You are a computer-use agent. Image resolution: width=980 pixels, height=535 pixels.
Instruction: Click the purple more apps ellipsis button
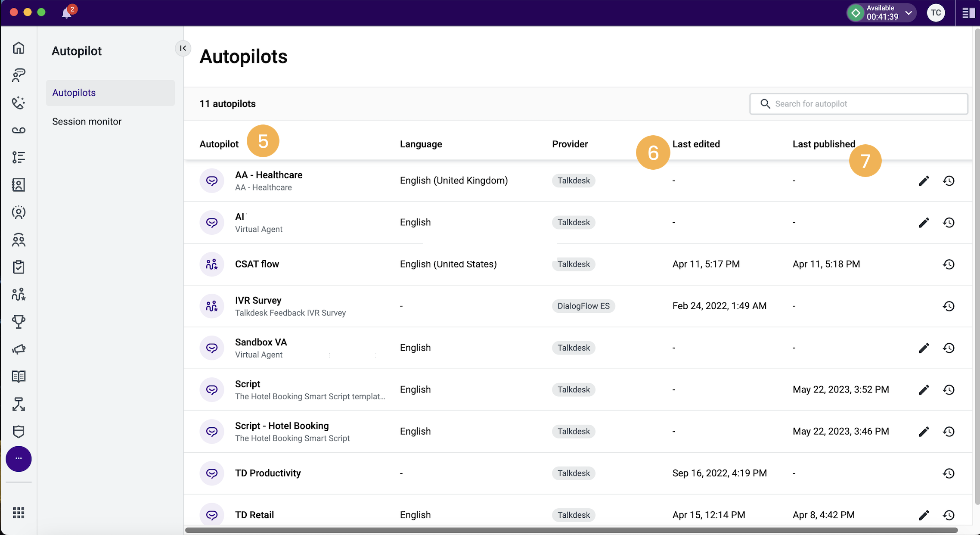point(19,459)
